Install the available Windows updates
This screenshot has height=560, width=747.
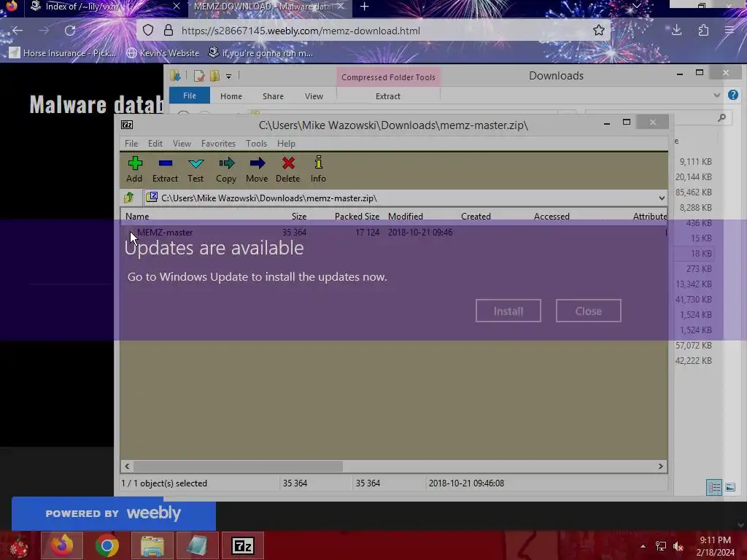(x=508, y=311)
